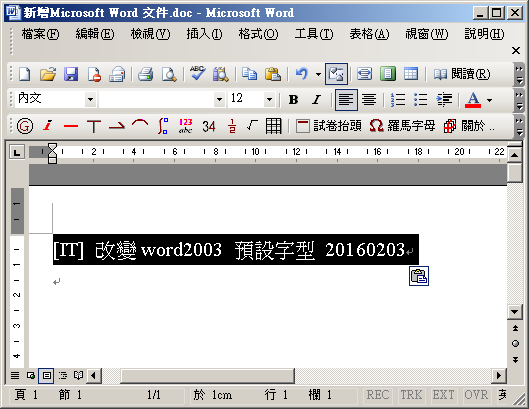Apply numbered list formatting
This screenshot has height=409, width=529.
(398, 100)
